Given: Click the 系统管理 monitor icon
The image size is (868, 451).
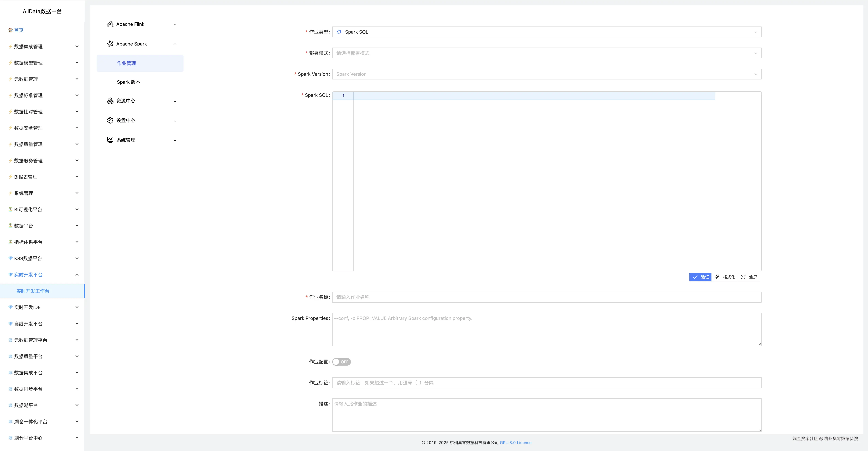Looking at the screenshot, I should coord(110,140).
